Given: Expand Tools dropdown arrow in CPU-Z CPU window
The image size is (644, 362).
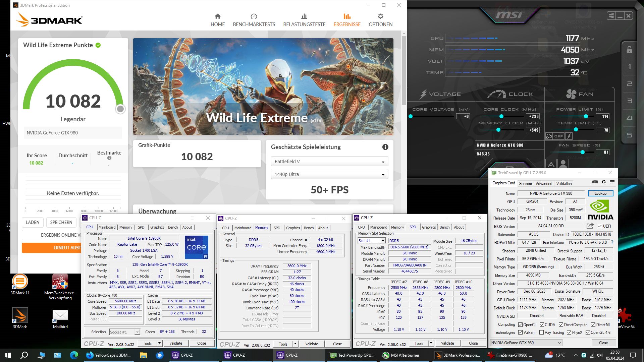Looking at the screenshot, I should coord(160,343).
